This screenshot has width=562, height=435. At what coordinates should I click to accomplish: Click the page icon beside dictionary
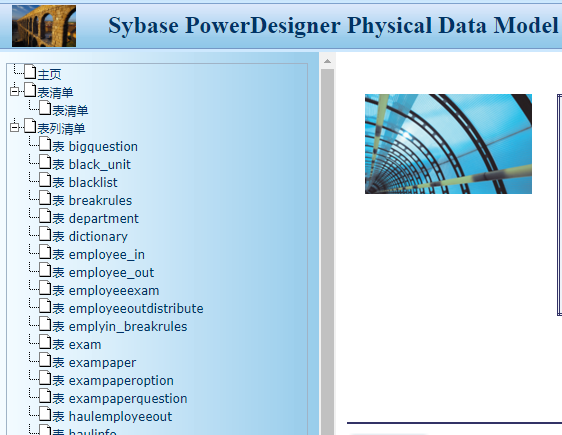click(x=45, y=234)
